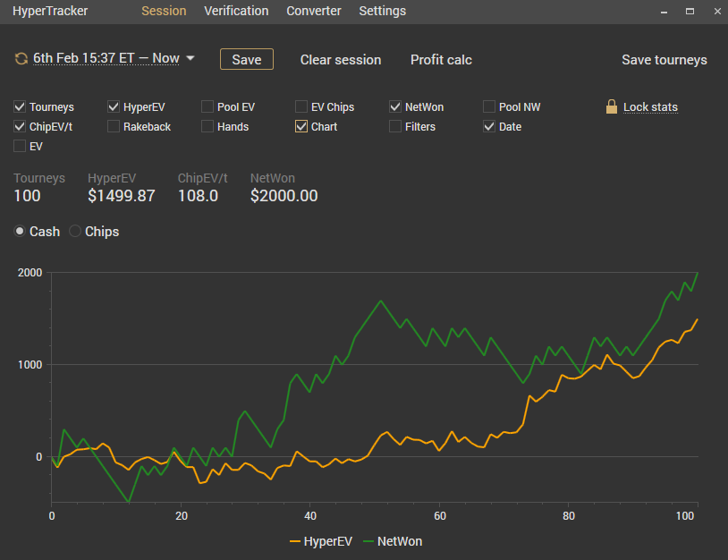Open the session date range dropdown arrow

tap(190, 58)
